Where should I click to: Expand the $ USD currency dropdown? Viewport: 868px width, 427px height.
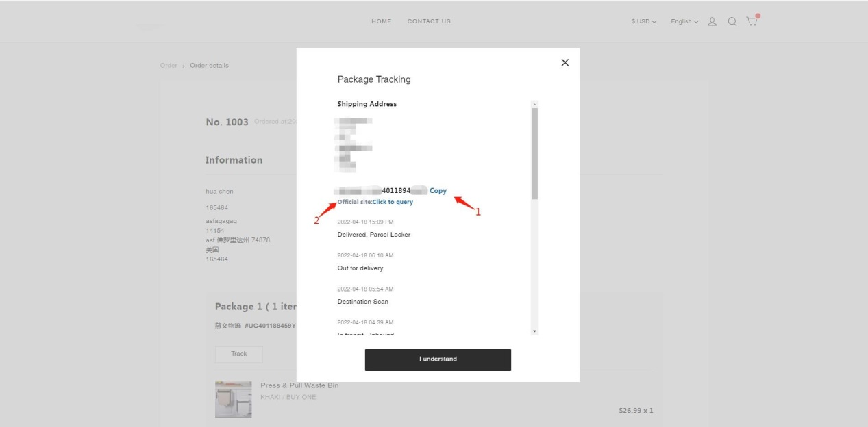pos(644,22)
